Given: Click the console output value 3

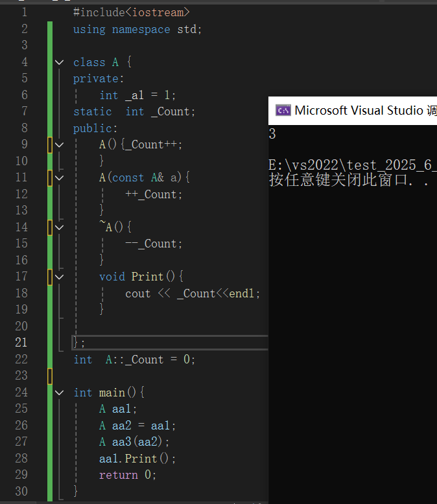Looking at the screenshot, I should pos(272,133).
